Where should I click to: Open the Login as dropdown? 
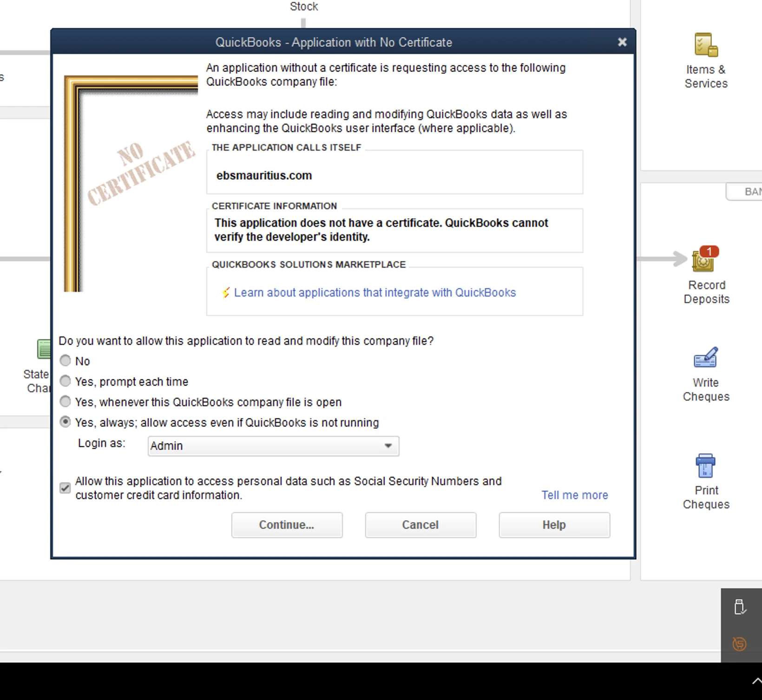coord(273,446)
